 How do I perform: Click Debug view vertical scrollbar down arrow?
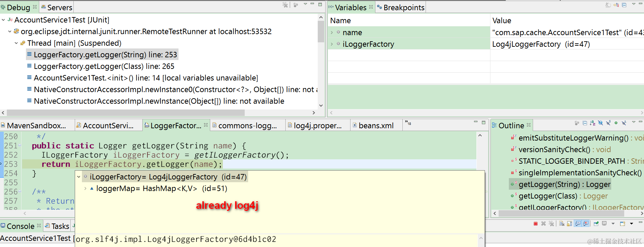coord(321,105)
